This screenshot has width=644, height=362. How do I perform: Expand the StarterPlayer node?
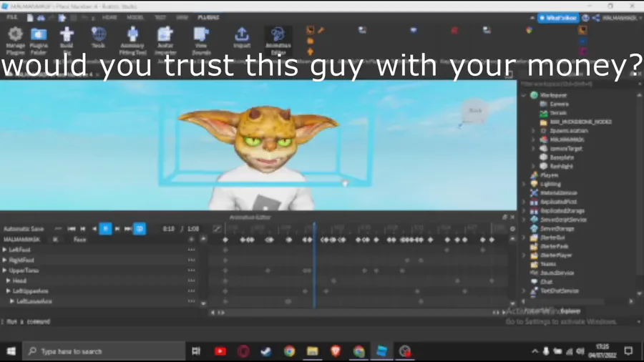coord(524,255)
